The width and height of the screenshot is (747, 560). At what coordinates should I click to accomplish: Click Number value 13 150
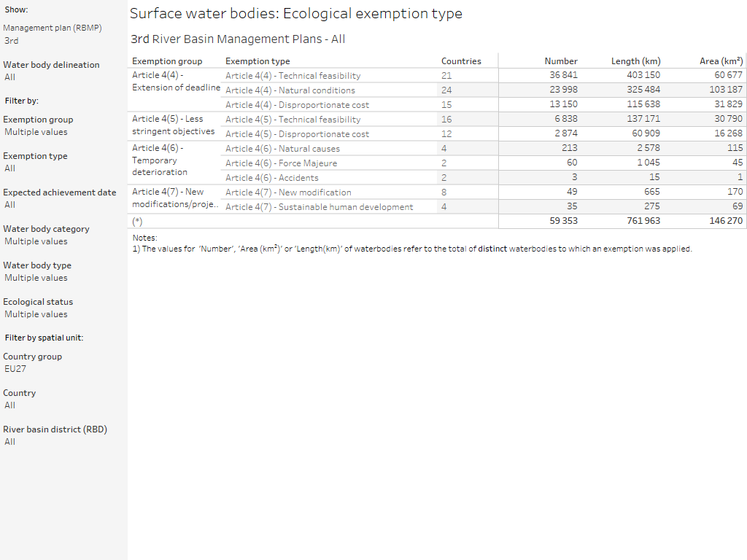[x=563, y=104]
